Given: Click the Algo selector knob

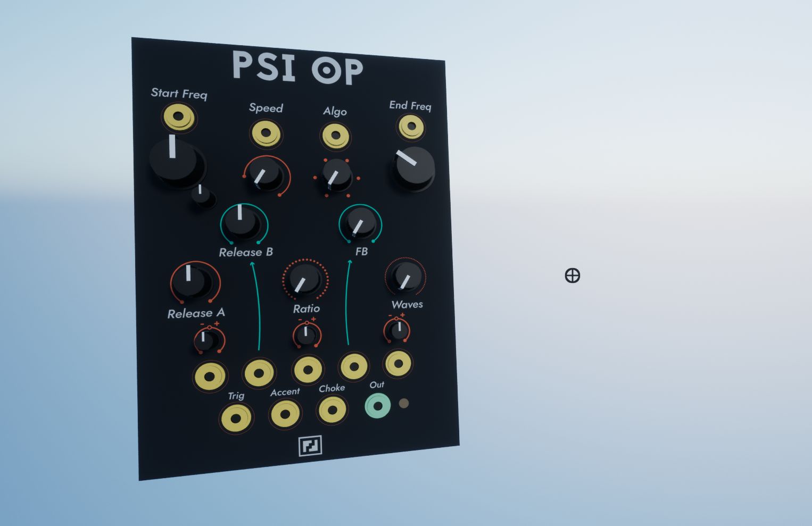Looking at the screenshot, I should click(x=336, y=176).
